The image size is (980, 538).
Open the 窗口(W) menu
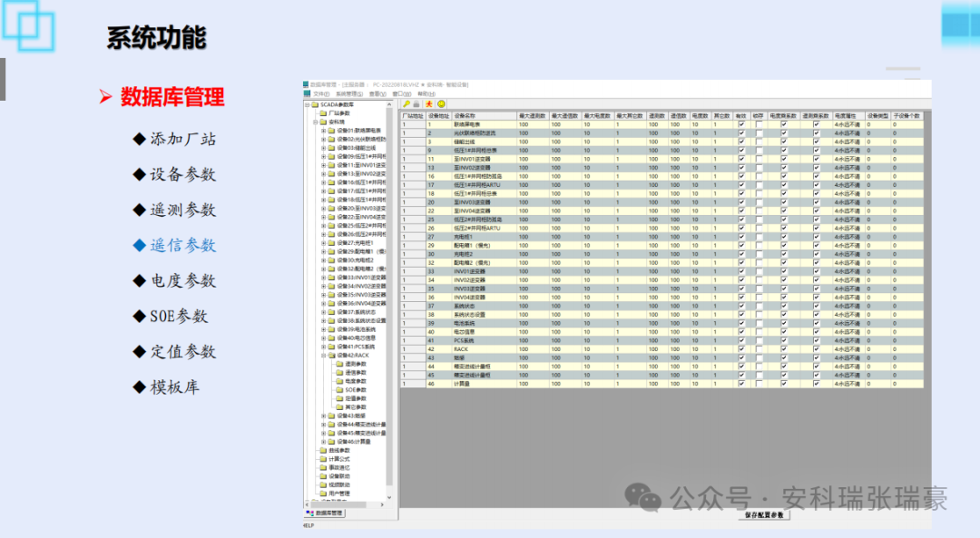click(402, 93)
